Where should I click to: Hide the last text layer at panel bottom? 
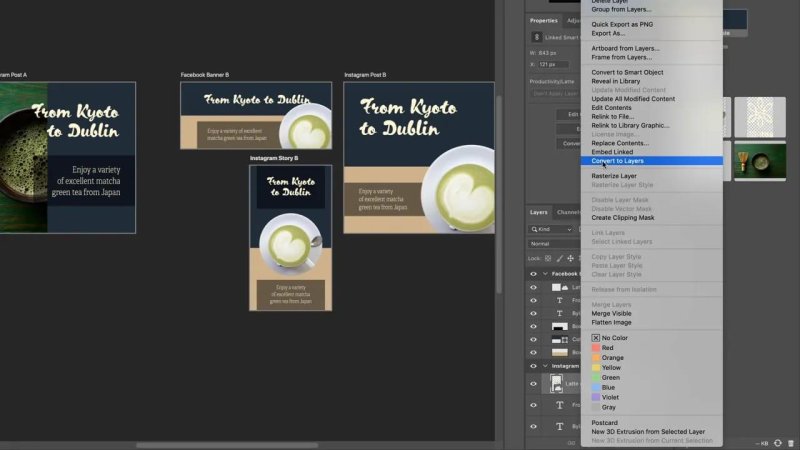click(533, 426)
